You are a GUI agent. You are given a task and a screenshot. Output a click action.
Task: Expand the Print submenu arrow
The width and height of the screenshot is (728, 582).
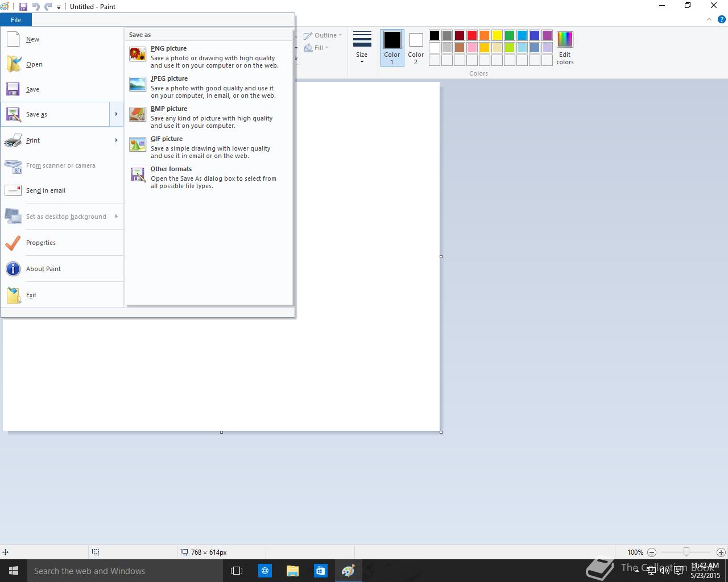point(116,140)
